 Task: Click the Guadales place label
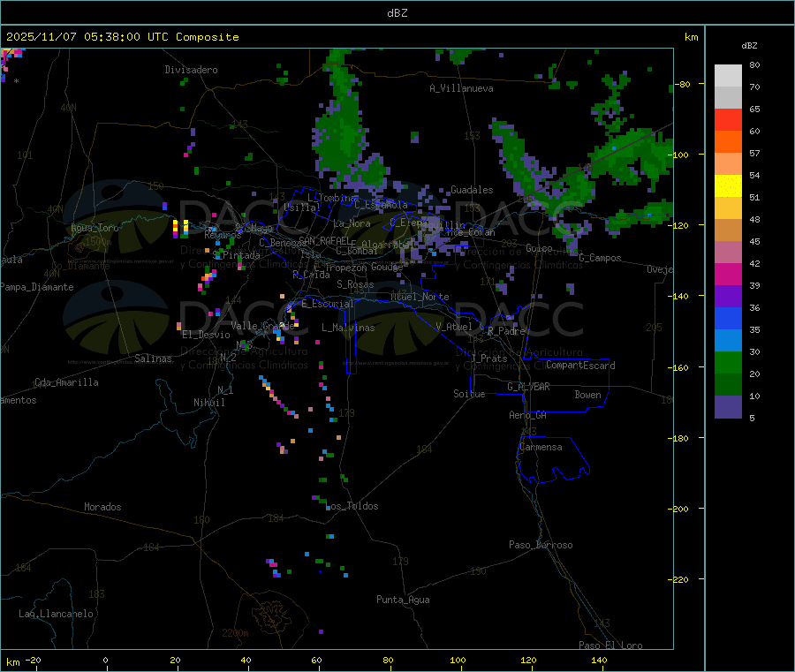tap(472, 190)
